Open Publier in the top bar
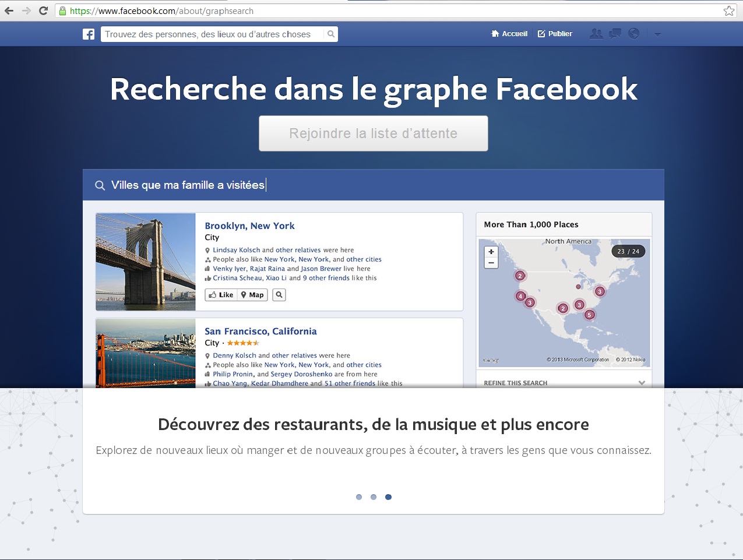This screenshot has height=560, width=743. point(555,34)
